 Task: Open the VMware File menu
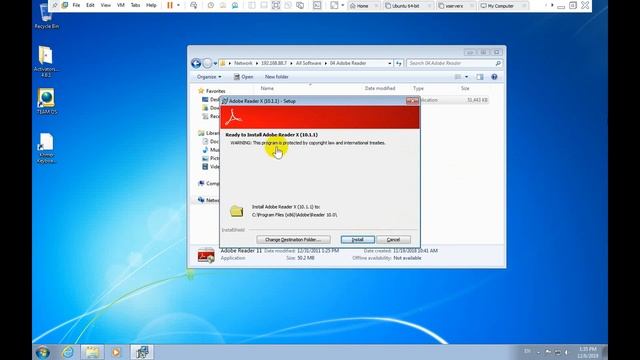click(x=76, y=5)
